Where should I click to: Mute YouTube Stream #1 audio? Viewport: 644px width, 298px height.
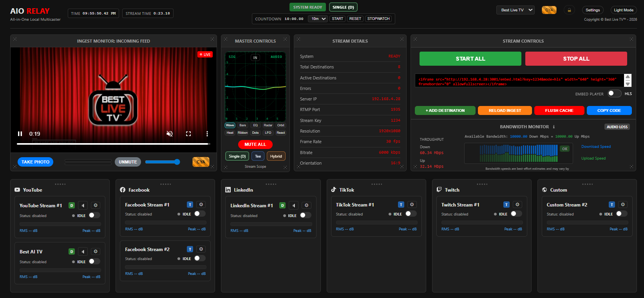pos(83,205)
